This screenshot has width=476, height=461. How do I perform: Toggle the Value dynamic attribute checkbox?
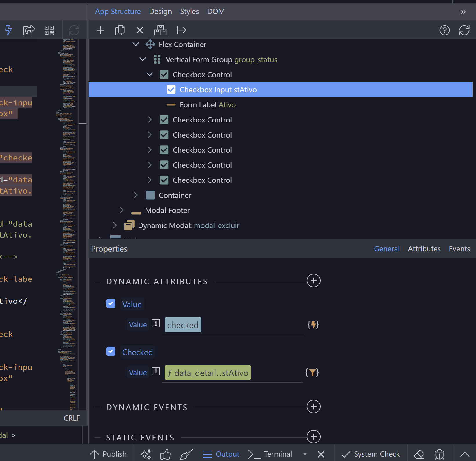click(x=111, y=304)
